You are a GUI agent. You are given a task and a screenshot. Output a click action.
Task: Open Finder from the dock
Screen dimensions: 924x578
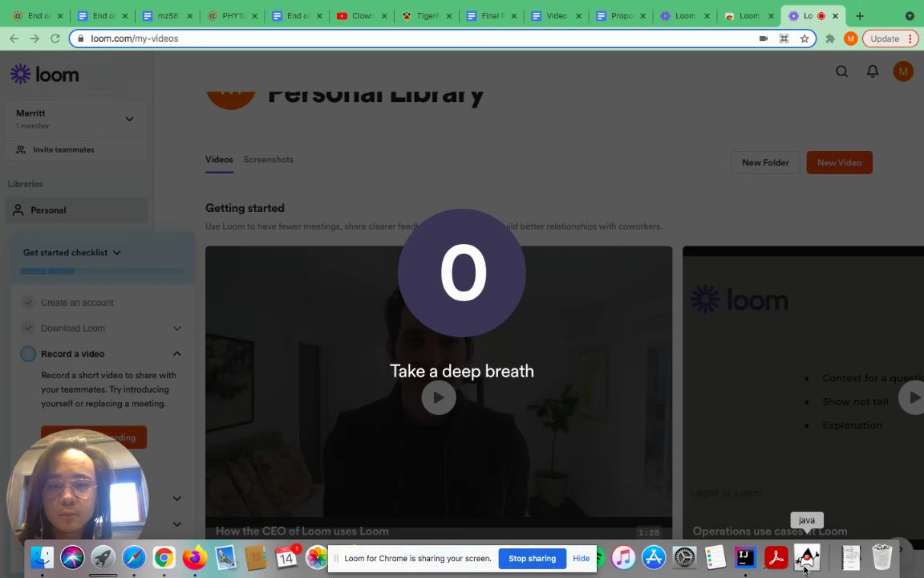click(42, 557)
